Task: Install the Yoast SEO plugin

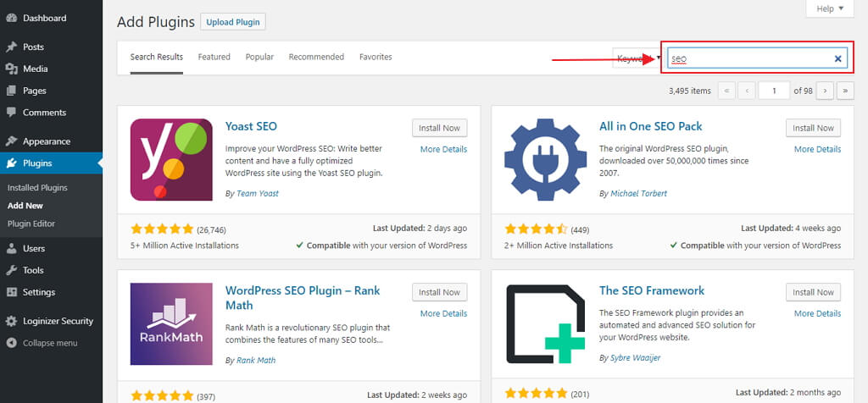Action: click(440, 128)
